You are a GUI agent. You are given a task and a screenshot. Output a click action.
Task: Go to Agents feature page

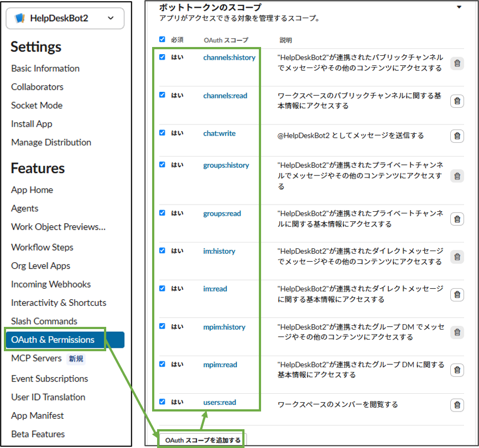click(25, 209)
